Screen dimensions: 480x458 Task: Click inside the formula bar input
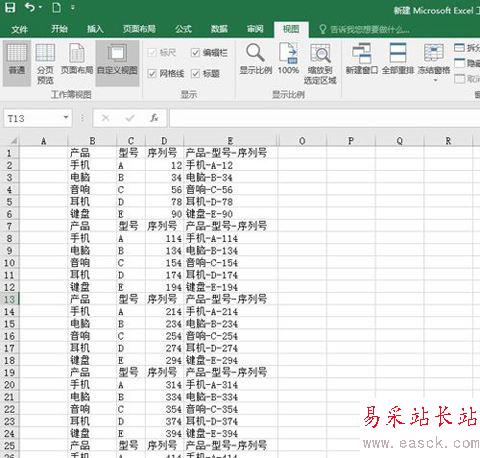coord(325,118)
